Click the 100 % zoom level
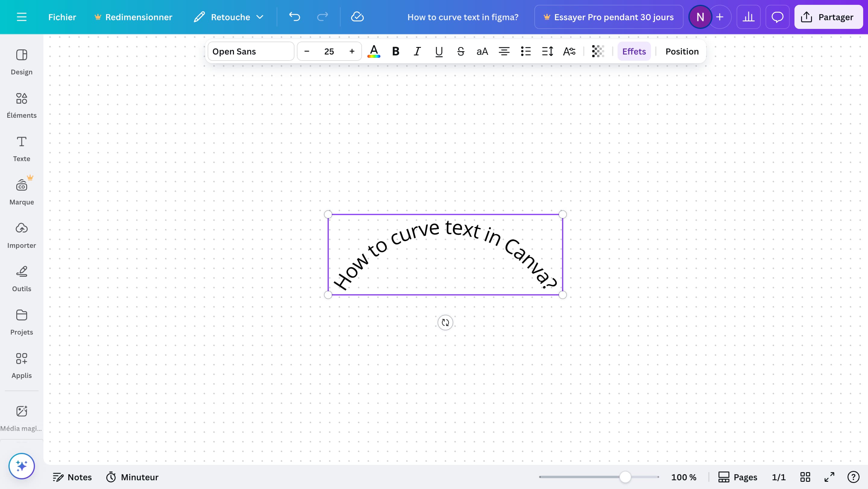 684,477
